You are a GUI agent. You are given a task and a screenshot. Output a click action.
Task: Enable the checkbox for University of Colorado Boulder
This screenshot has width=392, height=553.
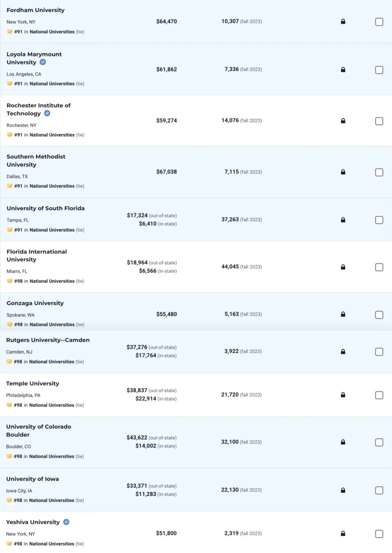tap(379, 442)
